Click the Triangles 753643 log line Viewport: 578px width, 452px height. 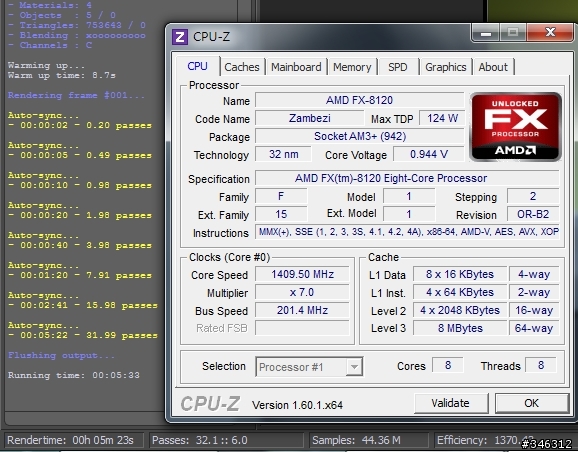(x=76, y=25)
